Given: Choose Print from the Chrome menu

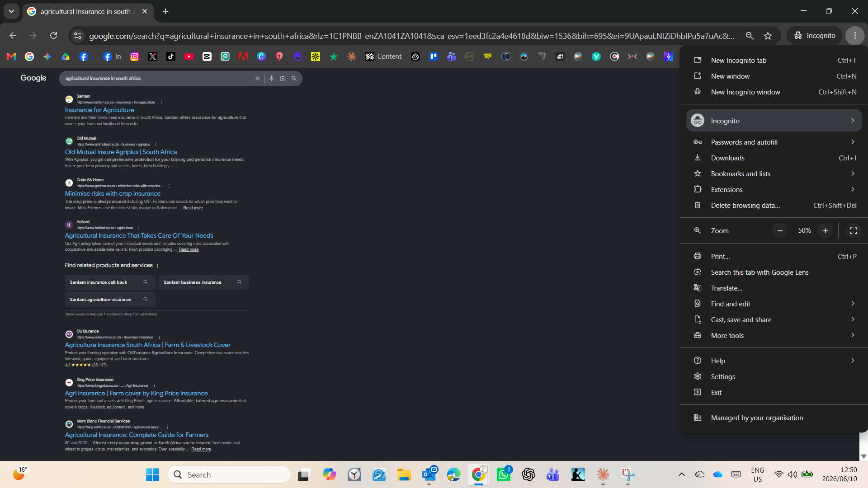Looking at the screenshot, I should click(774, 257).
